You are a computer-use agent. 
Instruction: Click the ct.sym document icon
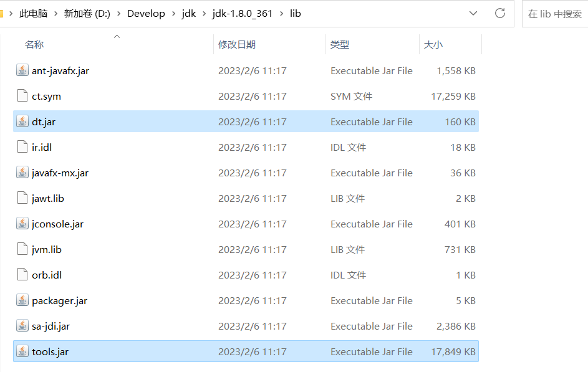(22, 96)
